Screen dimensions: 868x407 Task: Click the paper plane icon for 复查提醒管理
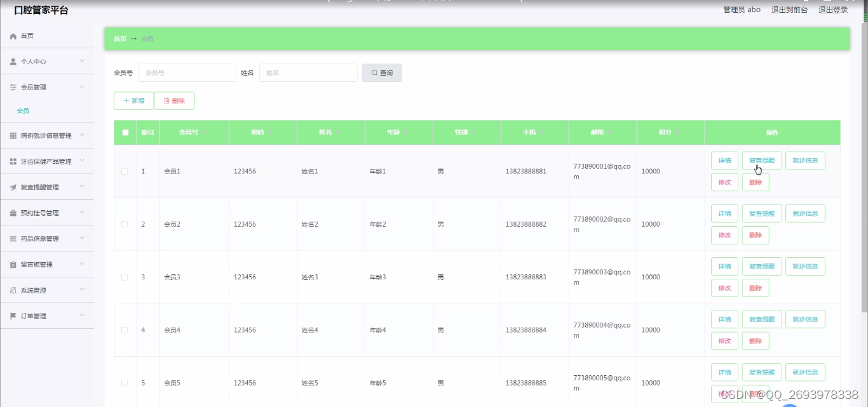(x=13, y=187)
